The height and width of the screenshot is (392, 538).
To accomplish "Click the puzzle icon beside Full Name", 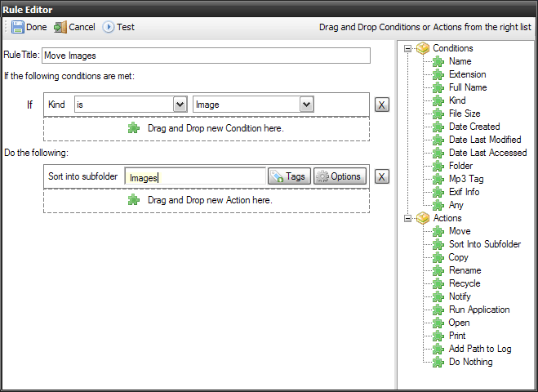I will pyautogui.click(x=438, y=87).
